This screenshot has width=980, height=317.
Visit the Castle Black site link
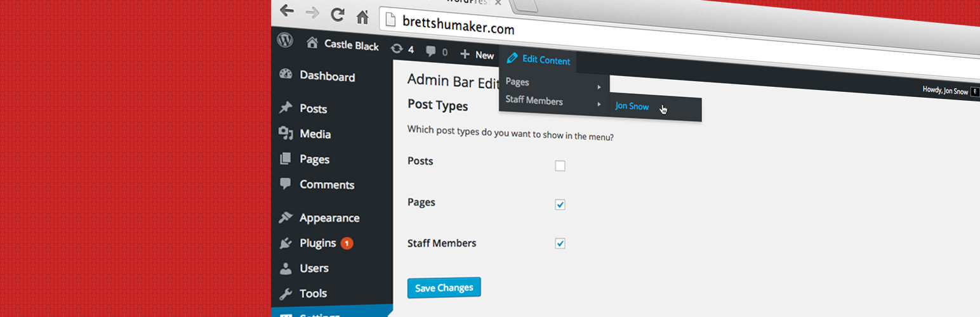pyautogui.click(x=343, y=44)
